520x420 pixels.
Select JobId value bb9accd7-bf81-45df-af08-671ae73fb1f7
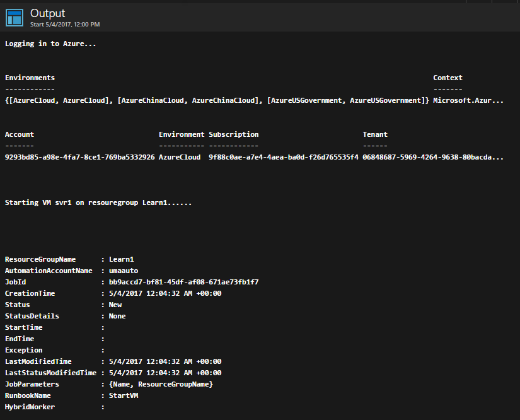[x=183, y=282]
